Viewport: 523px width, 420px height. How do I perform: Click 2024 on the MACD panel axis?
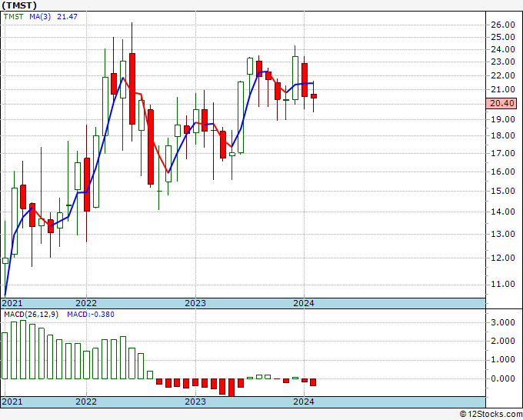coord(304,402)
